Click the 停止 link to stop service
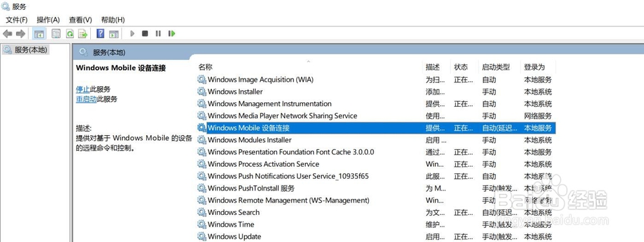The width and height of the screenshot is (644, 242). 82,89
